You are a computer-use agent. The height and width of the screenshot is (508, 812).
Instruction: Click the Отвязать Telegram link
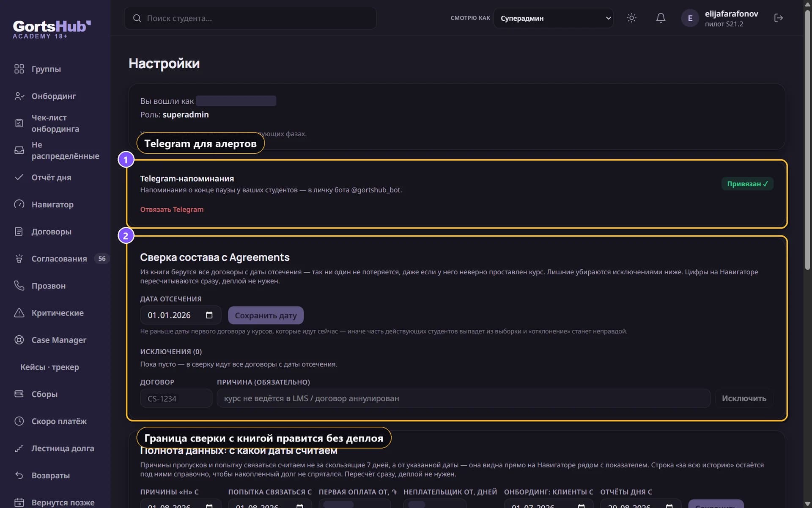(172, 210)
